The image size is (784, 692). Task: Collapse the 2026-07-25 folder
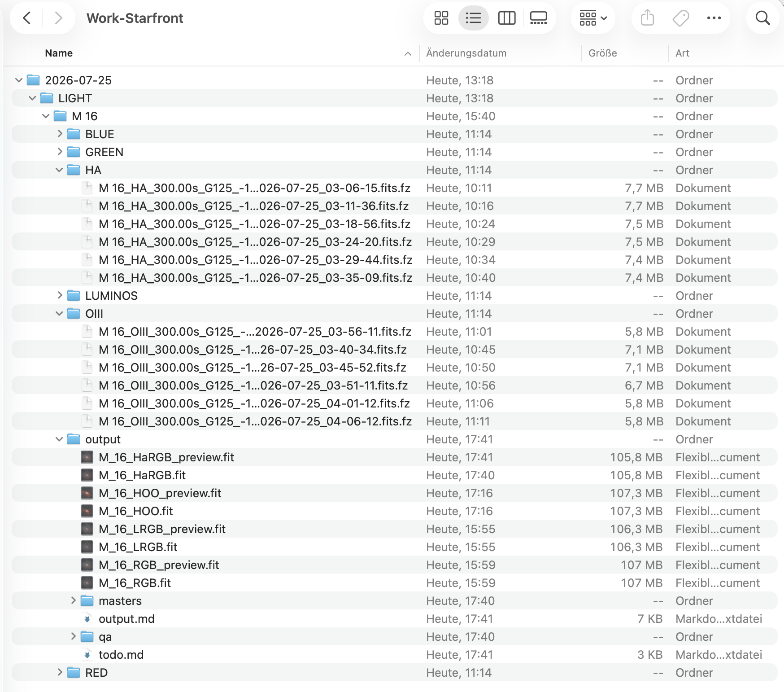pos(19,80)
